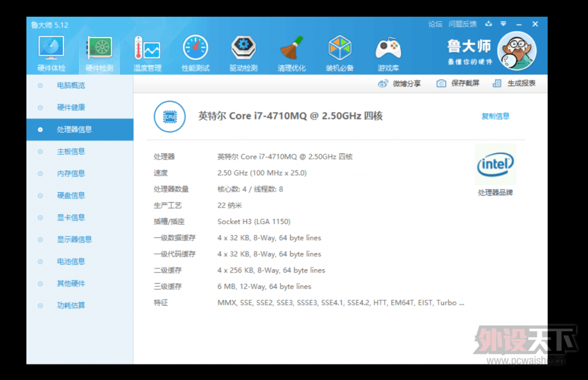Click the 鲁大师 5.12 title text
The image size is (588, 380).
click(x=49, y=25)
